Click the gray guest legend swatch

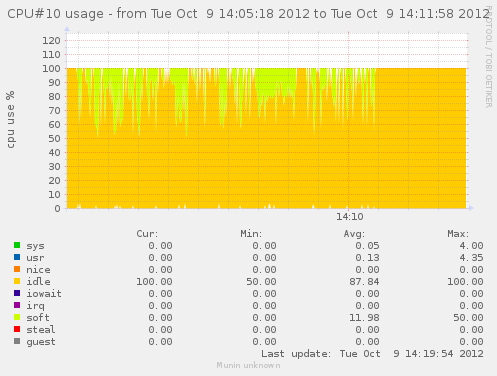(x=17, y=341)
